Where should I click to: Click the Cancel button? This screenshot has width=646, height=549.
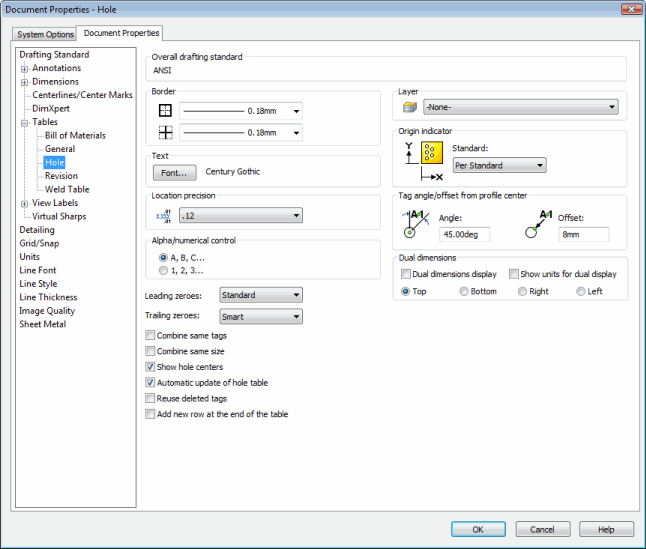pyautogui.click(x=543, y=529)
